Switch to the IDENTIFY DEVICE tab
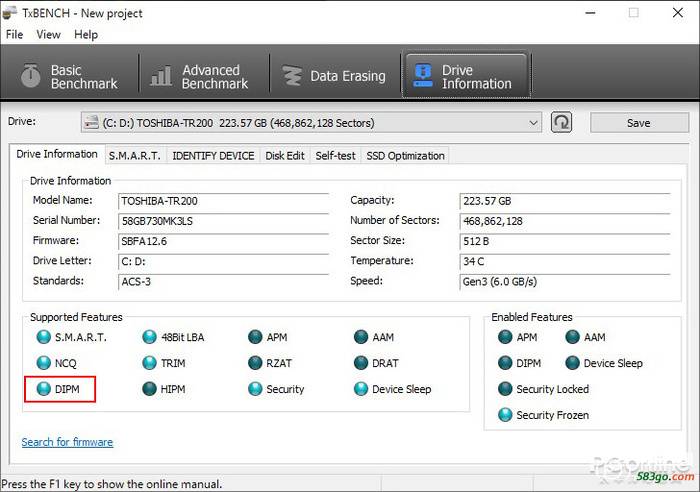This screenshot has width=700, height=492. coord(213,156)
